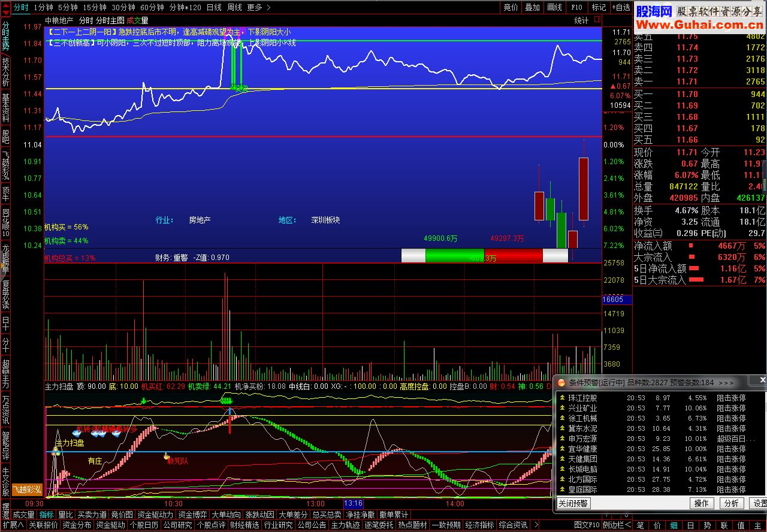Click the 图文F10 status bar button
This screenshot has height=532, width=767.
click(587, 525)
